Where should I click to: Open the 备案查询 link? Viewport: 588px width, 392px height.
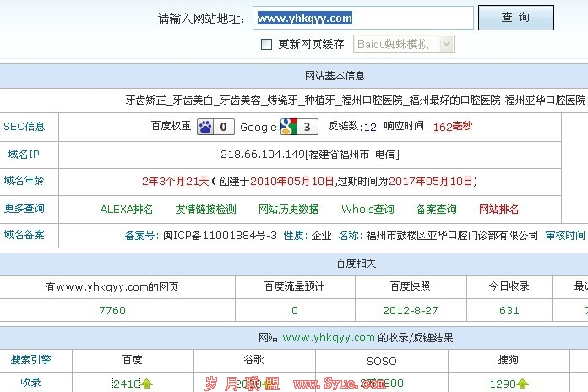point(436,209)
